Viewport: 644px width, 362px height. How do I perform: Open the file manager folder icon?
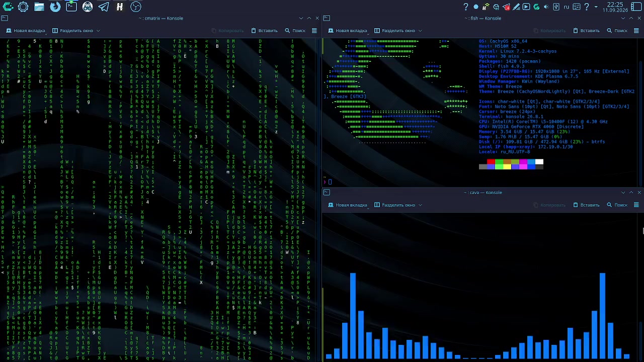click(x=39, y=7)
